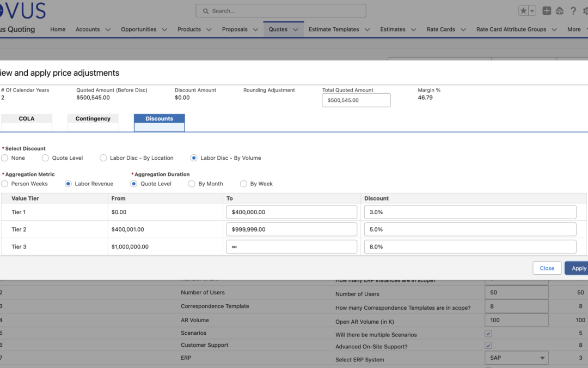Open the Setup gear icon
The height and width of the screenshot is (368, 588).
coord(585,10)
